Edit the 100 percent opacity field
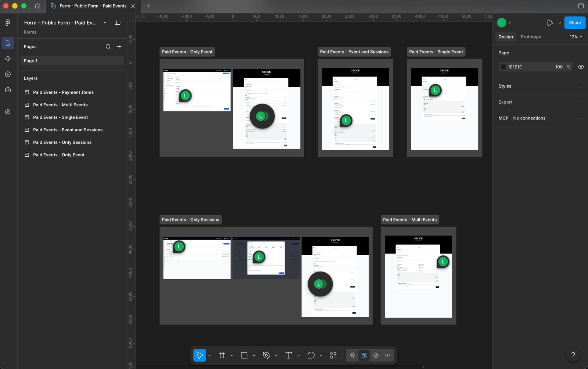 (x=559, y=67)
